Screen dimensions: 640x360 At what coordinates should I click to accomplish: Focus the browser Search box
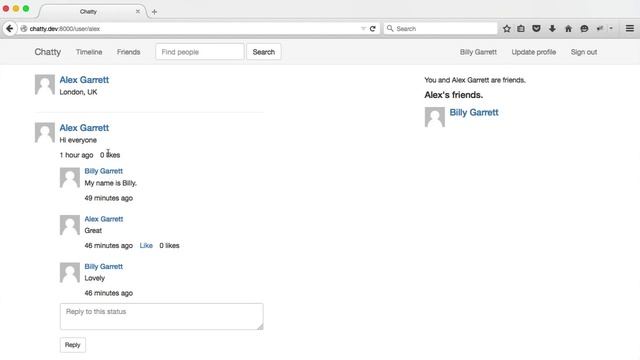click(441, 29)
